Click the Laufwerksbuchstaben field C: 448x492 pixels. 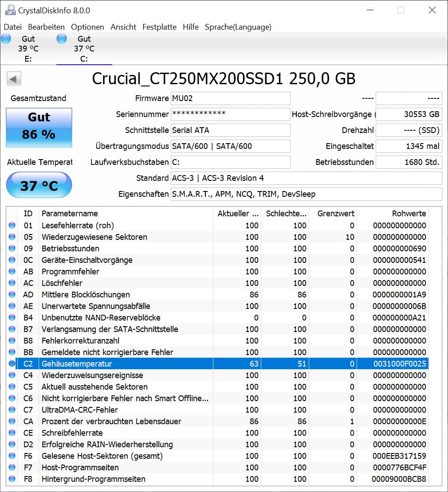(x=231, y=162)
